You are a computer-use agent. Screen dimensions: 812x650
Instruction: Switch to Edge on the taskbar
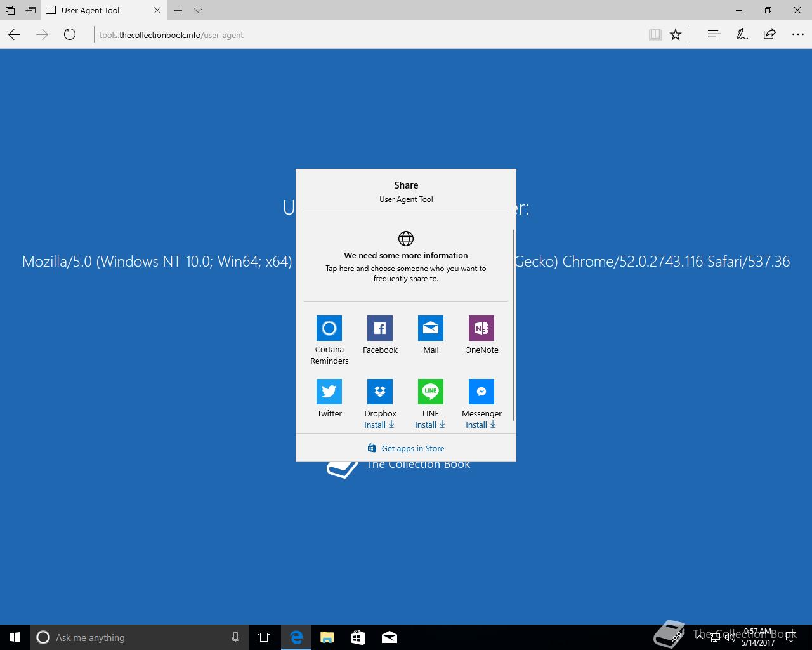coord(296,637)
